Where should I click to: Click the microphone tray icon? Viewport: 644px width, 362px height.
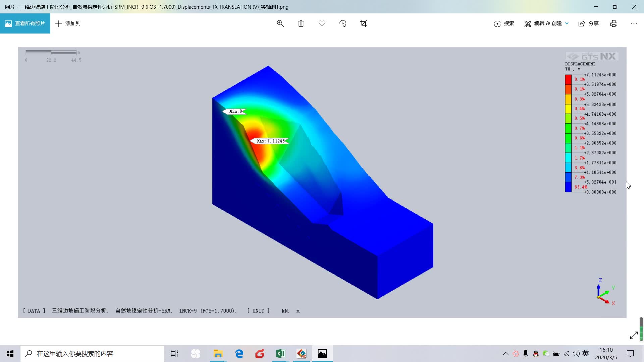(x=526, y=354)
